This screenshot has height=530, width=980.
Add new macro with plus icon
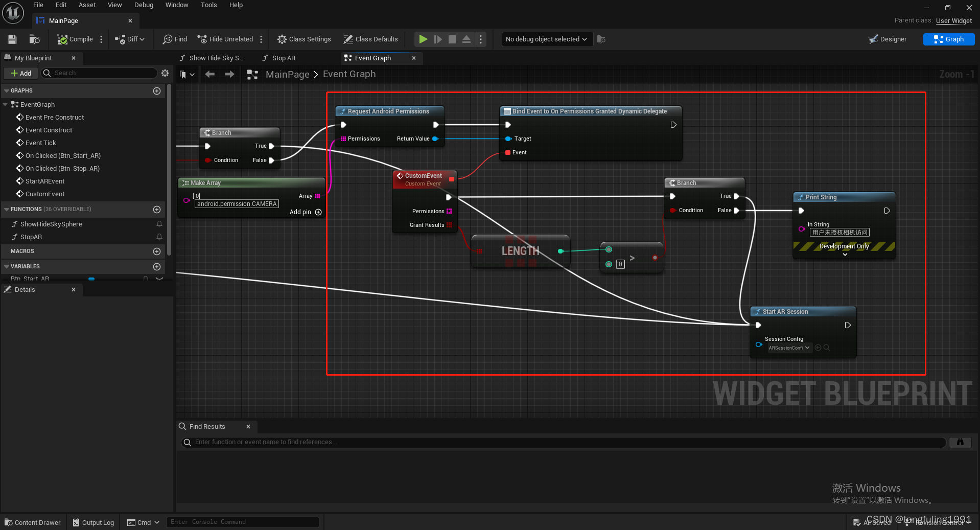tap(157, 251)
